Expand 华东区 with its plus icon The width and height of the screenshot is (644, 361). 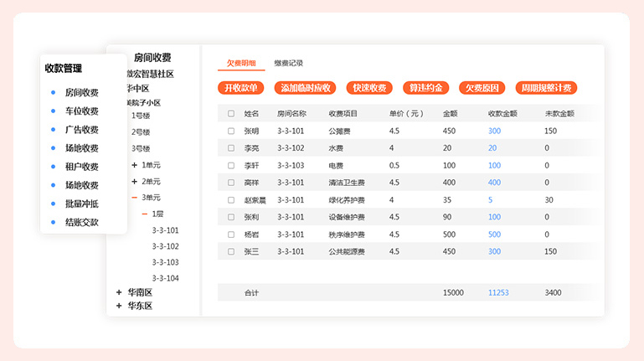pos(119,307)
